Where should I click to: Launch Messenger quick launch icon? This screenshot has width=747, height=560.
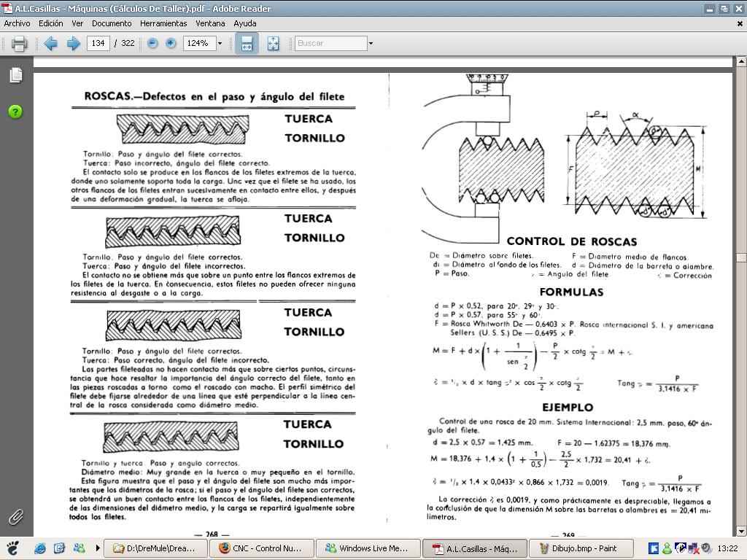click(x=79, y=548)
